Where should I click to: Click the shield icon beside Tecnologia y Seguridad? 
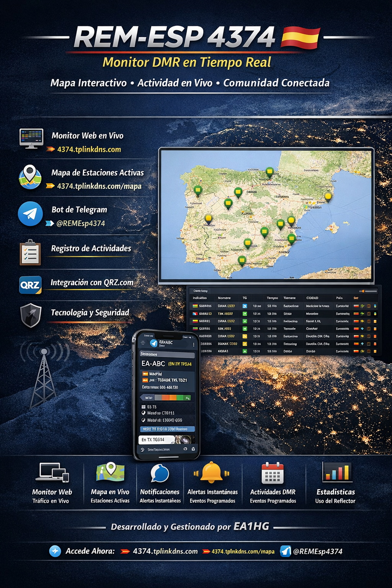[31, 315]
